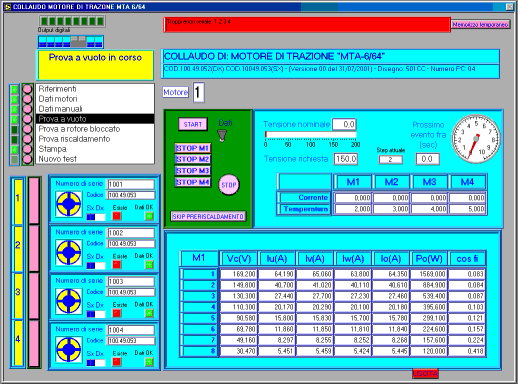Viewport: 518px width, 384px height.
Task: Click the green Dati OK indicator for motor 1004
Action: pyautogui.click(x=149, y=362)
